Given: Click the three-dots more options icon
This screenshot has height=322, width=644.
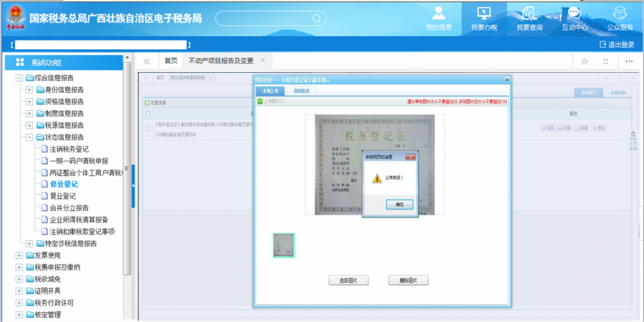Looking at the screenshot, I should pyautogui.click(x=629, y=61).
